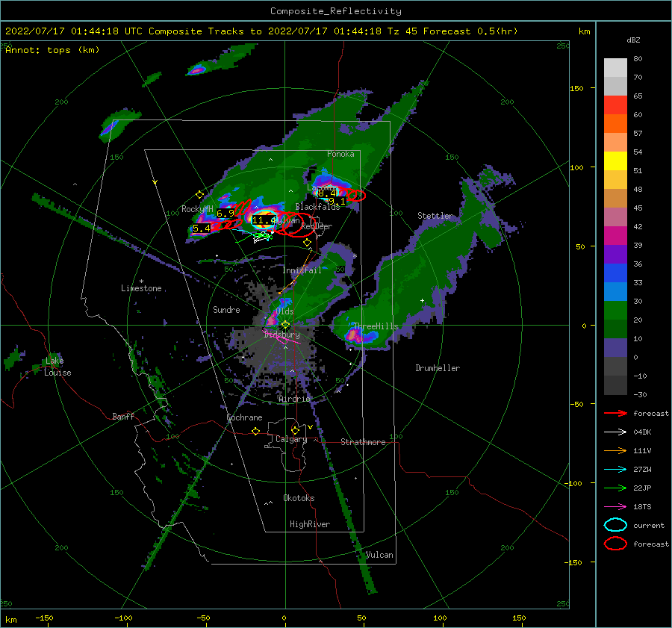672x628 pixels.
Task: Click the magenta swatch in dBZ legend
Action: [x=615, y=236]
